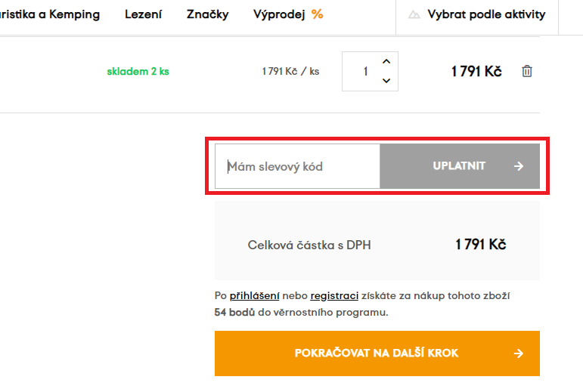The width and height of the screenshot is (583, 392).
Task: Open the Turistika a Kemping menu
Action: [50, 14]
